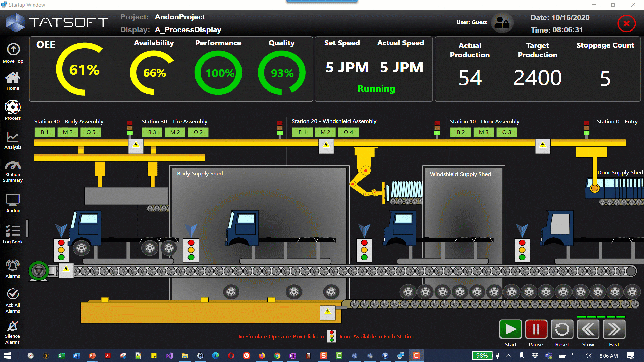Click the red circled X close button
This screenshot has height=362, width=644.
point(626,23)
